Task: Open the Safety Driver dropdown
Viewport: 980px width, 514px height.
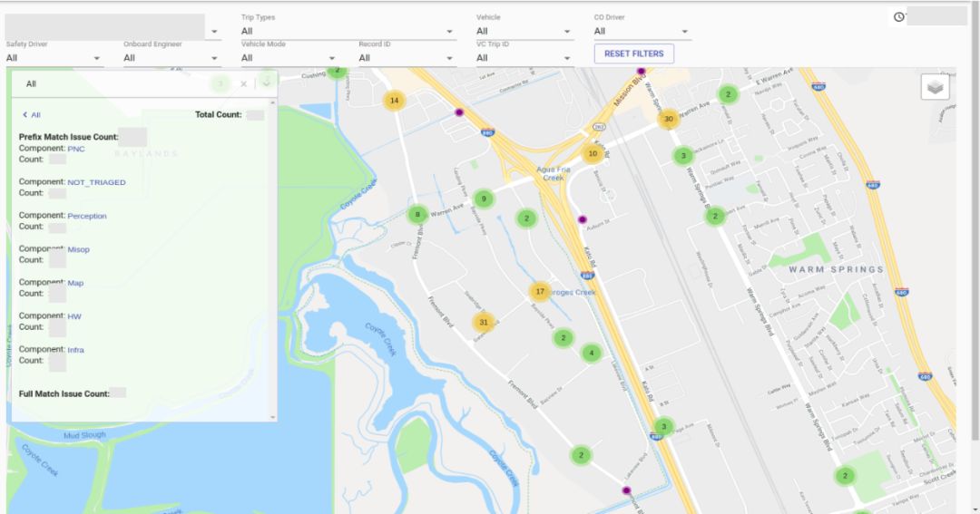Action: pyautogui.click(x=54, y=58)
